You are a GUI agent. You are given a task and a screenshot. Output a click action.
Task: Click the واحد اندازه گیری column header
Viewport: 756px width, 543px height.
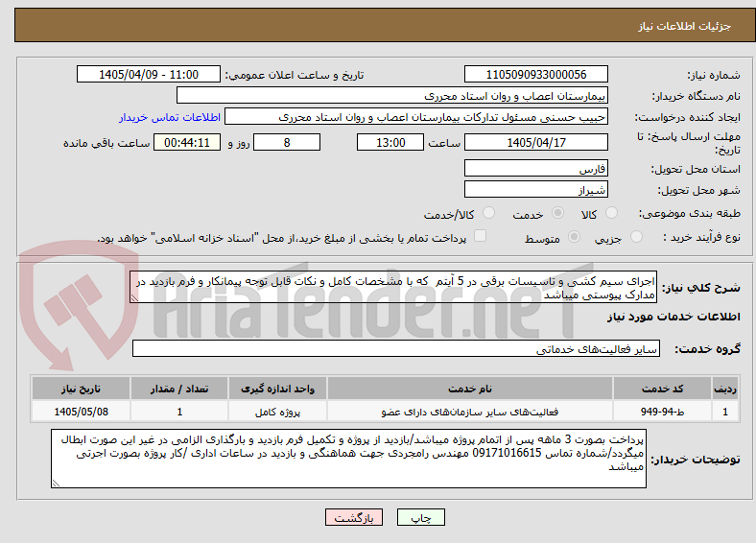[277, 389]
